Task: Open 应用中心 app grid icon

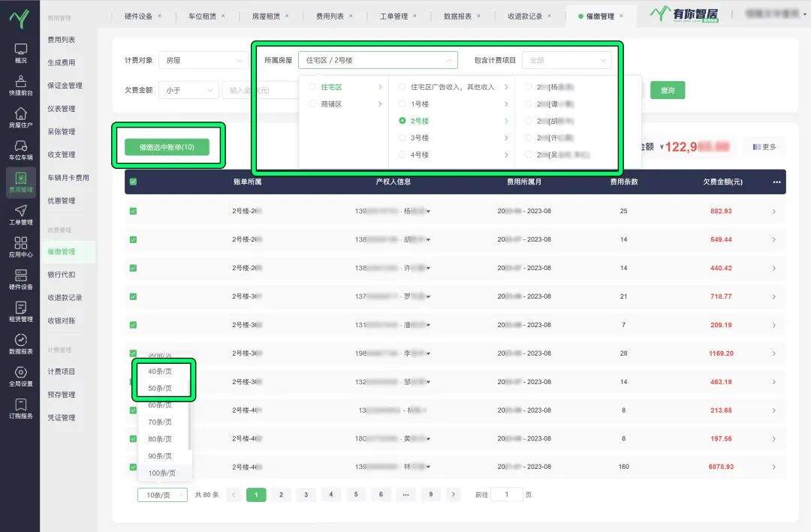Action: point(20,247)
